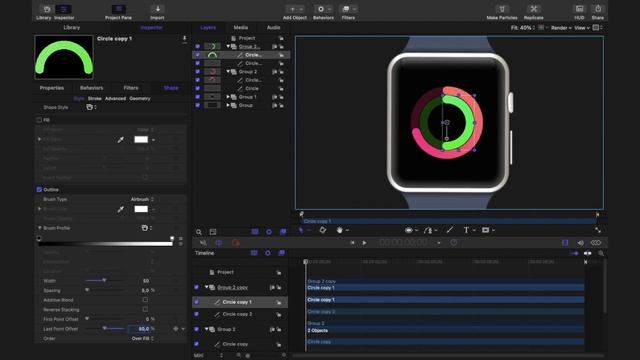Click the player mode icon at canvas corner
This screenshot has width=640, height=360.
[598, 230]
